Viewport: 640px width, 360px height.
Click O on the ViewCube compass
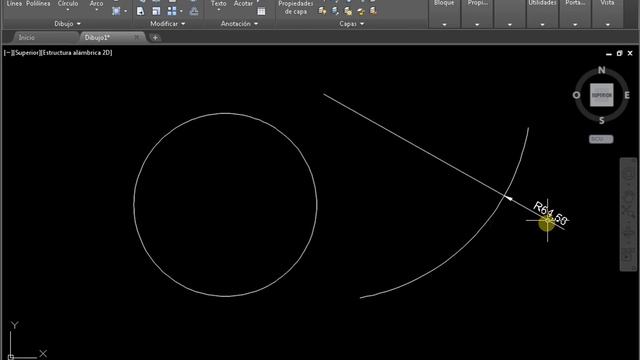576,95
